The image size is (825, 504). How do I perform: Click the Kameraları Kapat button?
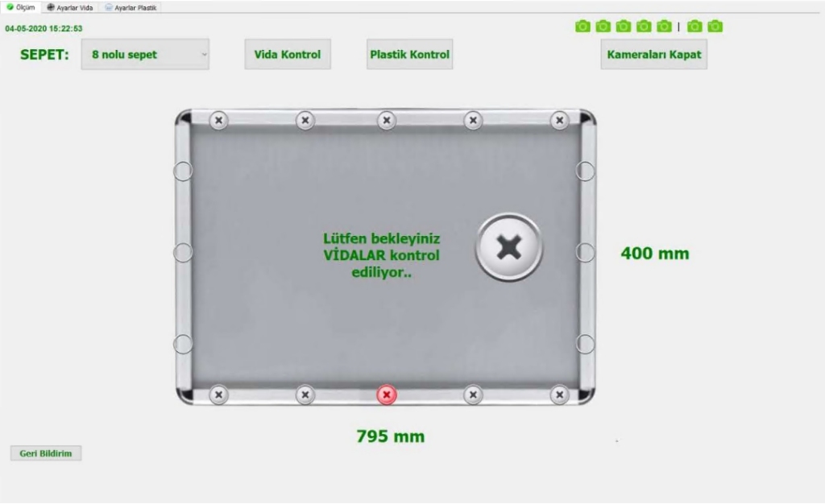coord(654,54)
